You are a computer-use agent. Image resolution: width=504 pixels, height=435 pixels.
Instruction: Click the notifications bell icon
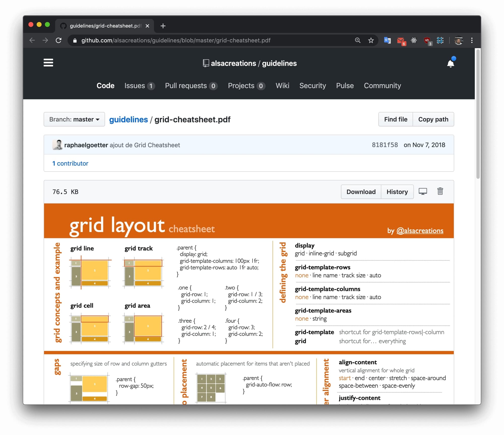pyautogui.click(x=451, y=64)
